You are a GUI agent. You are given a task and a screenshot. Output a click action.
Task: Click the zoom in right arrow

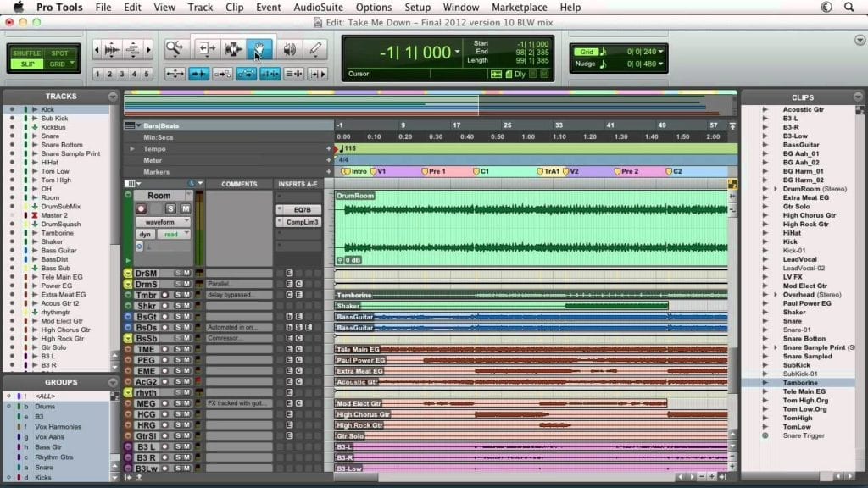pyautogui.click(x=148, y=50)
